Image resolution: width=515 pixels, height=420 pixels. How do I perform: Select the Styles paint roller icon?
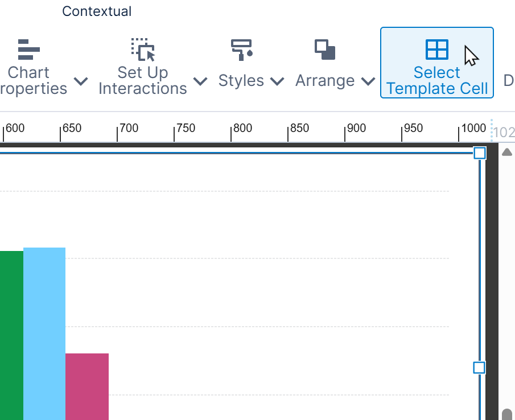tap(241, 50)
